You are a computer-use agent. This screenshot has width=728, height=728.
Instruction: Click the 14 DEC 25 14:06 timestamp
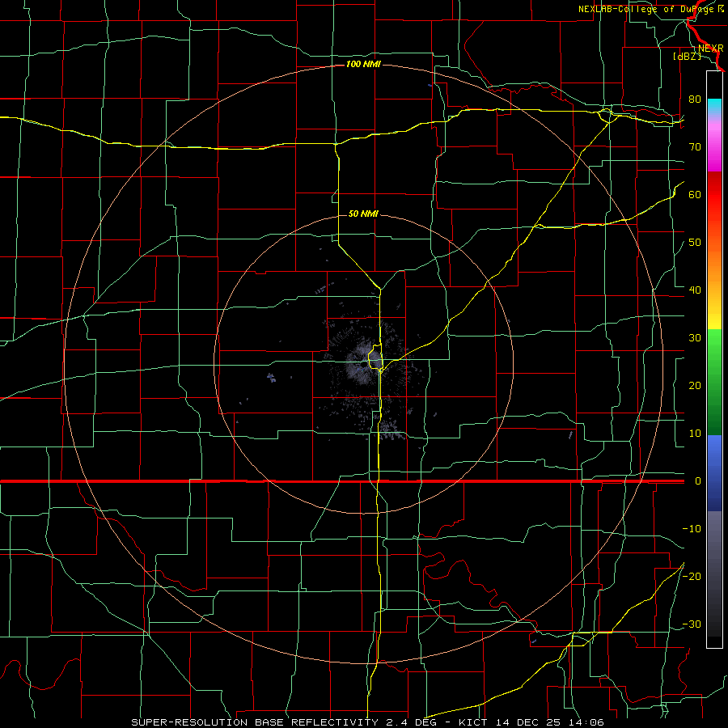pyautogui.click(x=548, y=722)
